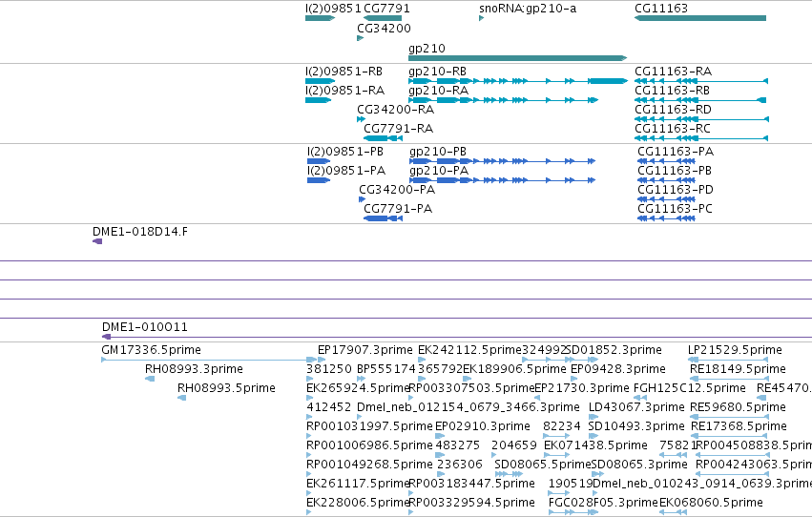Select the gp210-RA transcript label

(x=439, y=90)
